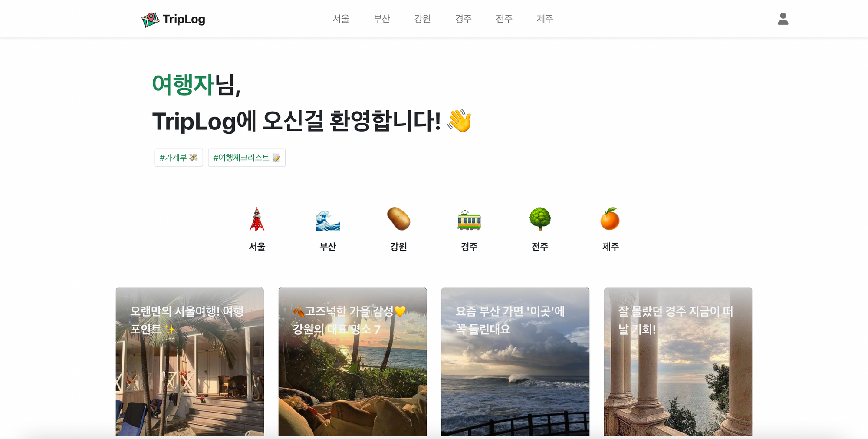
Task: Open 서울 in the top navigation
Action: (341, 19)
